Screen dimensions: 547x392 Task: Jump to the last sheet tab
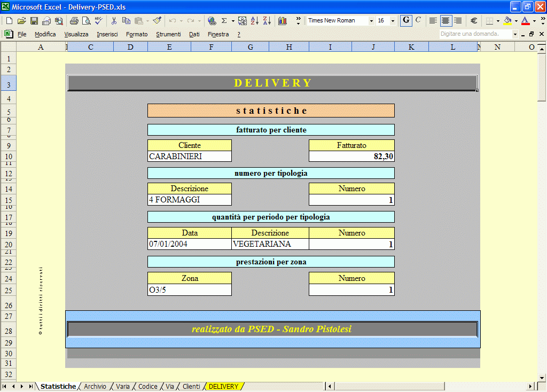[31, 387]
